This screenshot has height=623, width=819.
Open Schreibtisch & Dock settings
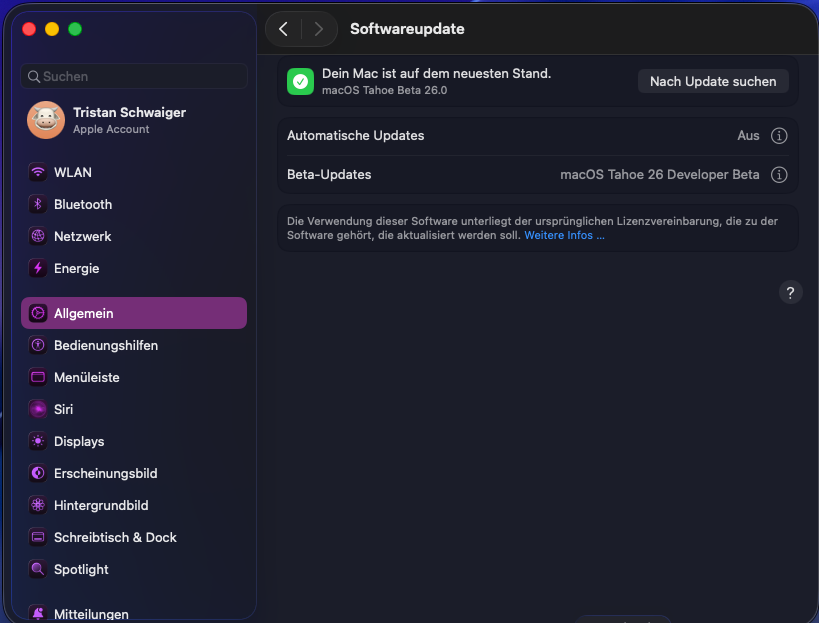[x=115, y=537]
